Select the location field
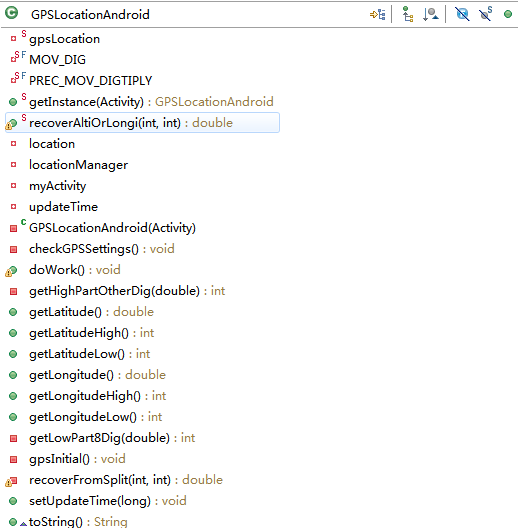518x528 pixels. 52,144
